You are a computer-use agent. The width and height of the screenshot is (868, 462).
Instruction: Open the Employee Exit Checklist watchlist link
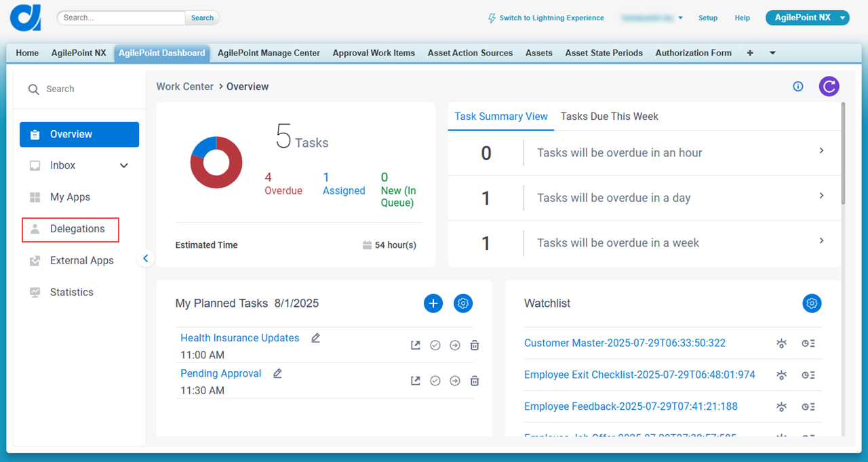[639, 375]
